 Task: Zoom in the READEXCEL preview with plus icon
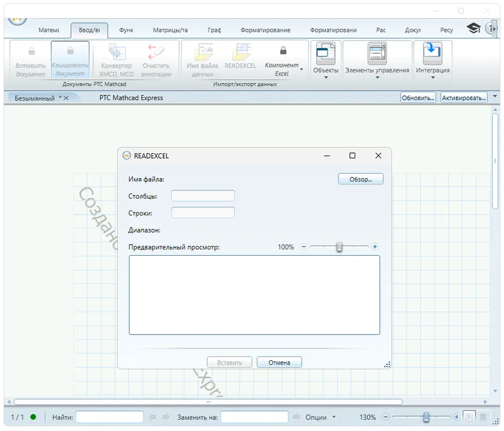coord(374,247)
